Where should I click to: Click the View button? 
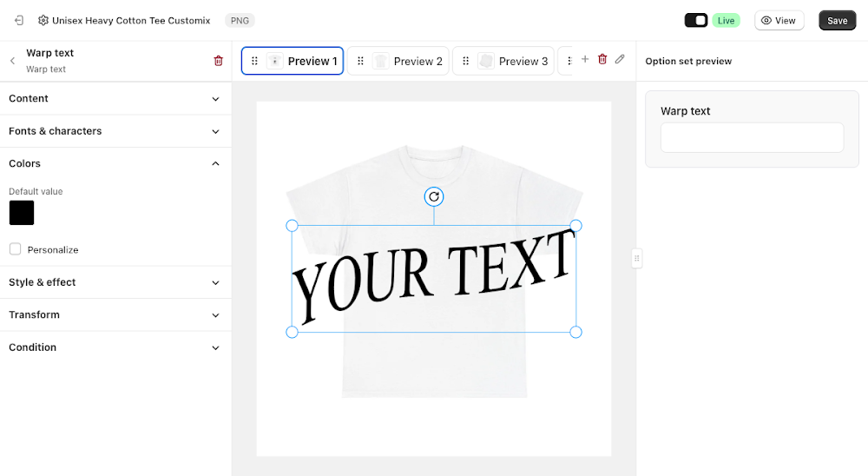click(x=779, y=21)
